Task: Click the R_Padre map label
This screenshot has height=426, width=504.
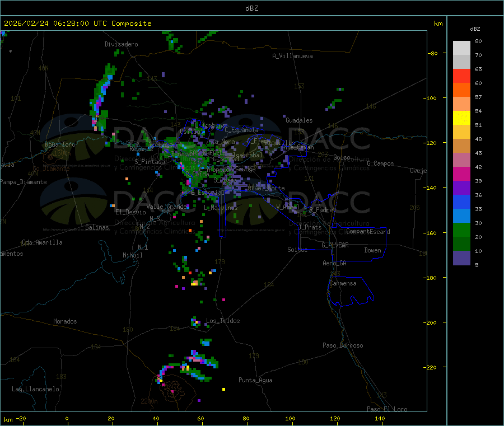Action: pos(321,210)
